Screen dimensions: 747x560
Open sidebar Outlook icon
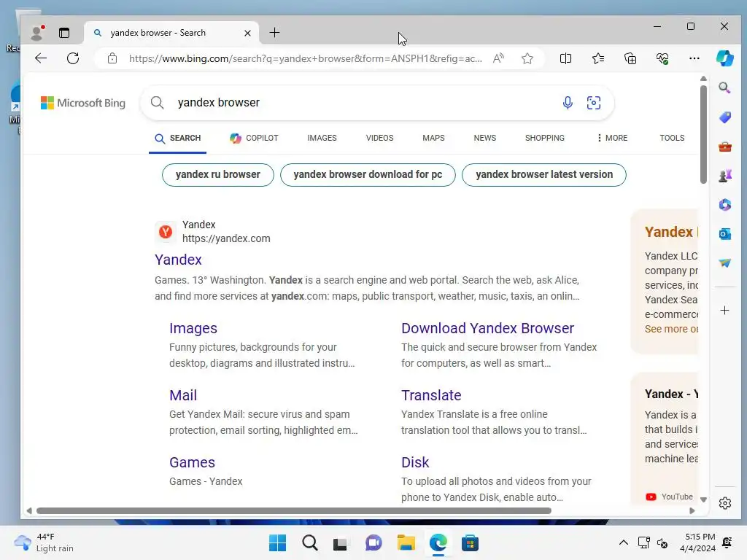[x=724, y=234]
